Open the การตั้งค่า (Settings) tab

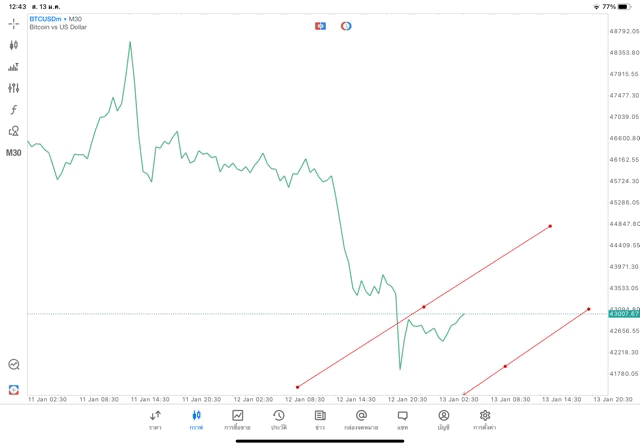(485, 419)
